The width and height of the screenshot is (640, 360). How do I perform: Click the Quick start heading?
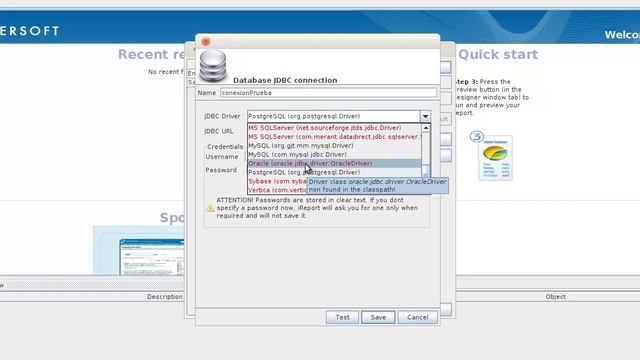(x=498, y=54)
